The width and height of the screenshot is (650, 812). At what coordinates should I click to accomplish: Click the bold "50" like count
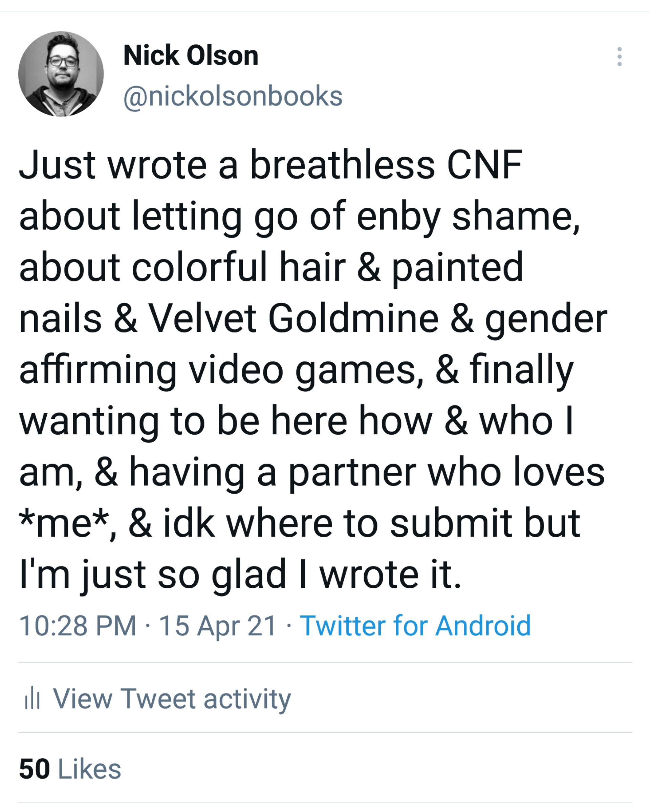click(x=34, y=769)
